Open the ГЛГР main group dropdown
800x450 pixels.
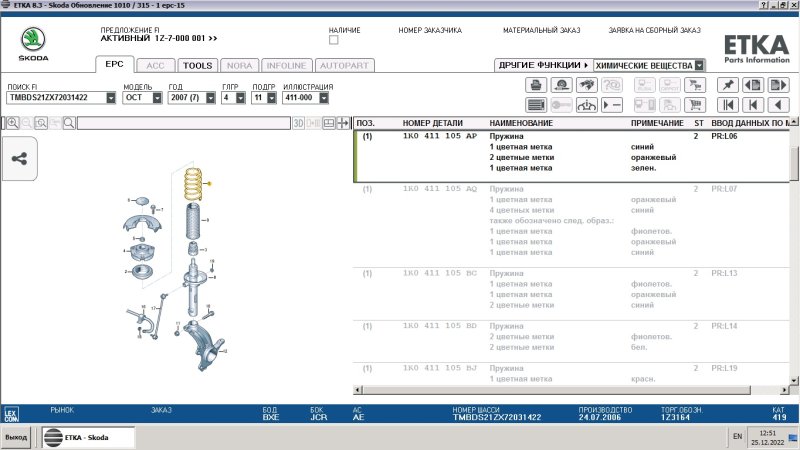click(x=240, y=97)
